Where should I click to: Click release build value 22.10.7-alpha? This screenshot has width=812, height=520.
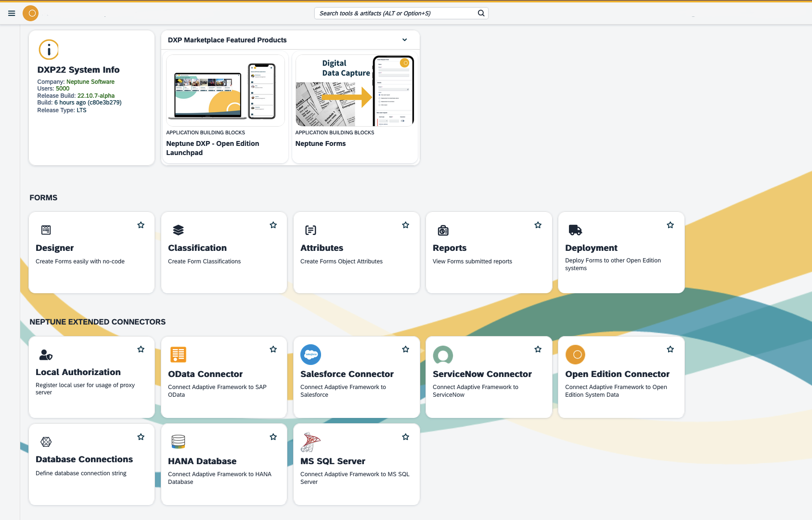point(96,96)
